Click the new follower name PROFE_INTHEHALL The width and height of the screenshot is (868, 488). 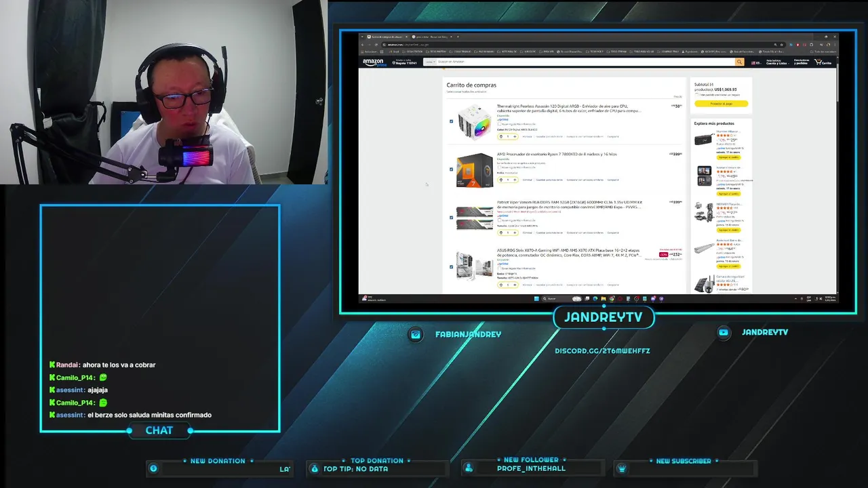[x=531, y=468]
